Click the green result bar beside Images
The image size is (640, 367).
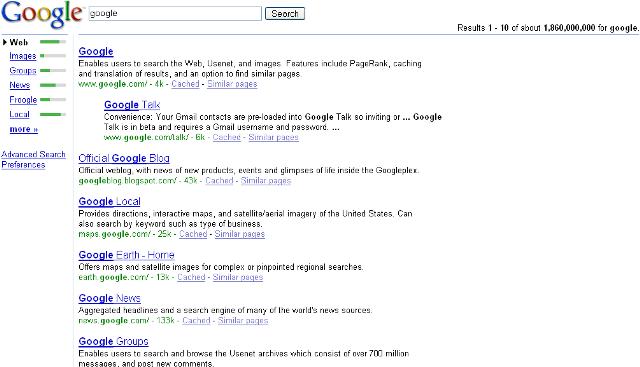[53, 56]
